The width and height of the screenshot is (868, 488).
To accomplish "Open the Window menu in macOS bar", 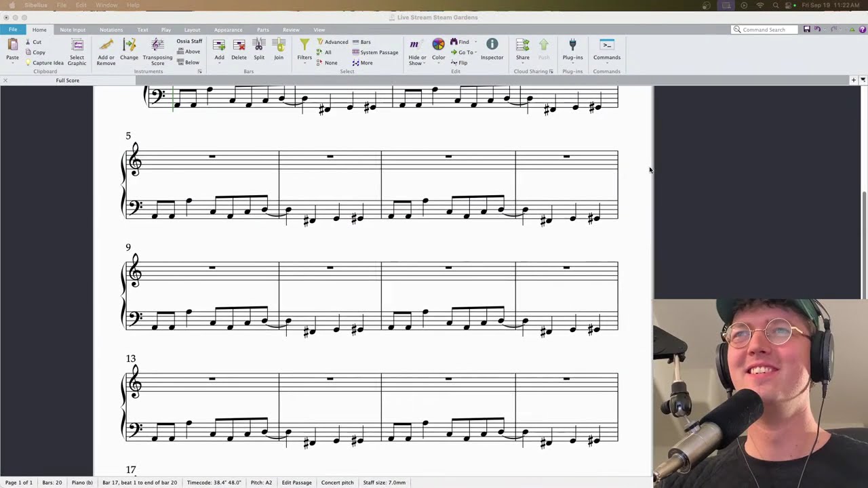I will pyautogui.click(x=106, y=5).
